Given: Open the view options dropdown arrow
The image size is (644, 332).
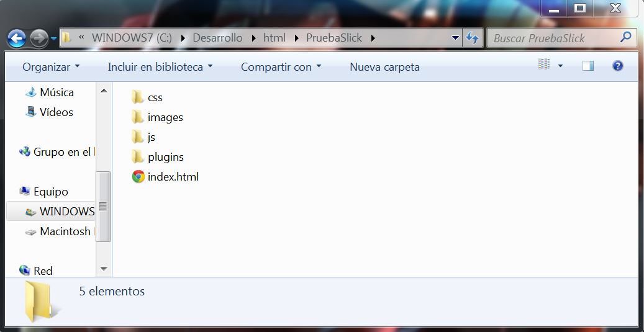Looking at the screenshot, I should pyautogui.click(x=560, y=66).
